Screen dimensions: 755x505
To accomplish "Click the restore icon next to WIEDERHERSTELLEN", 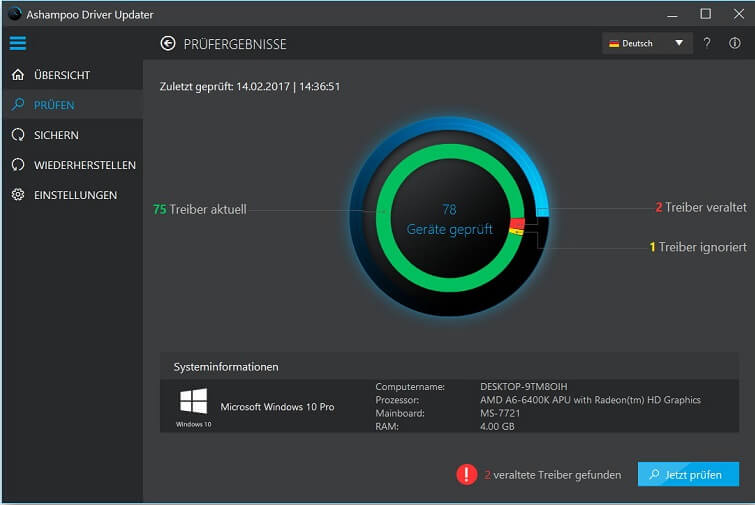I will (x=18, y=165).
